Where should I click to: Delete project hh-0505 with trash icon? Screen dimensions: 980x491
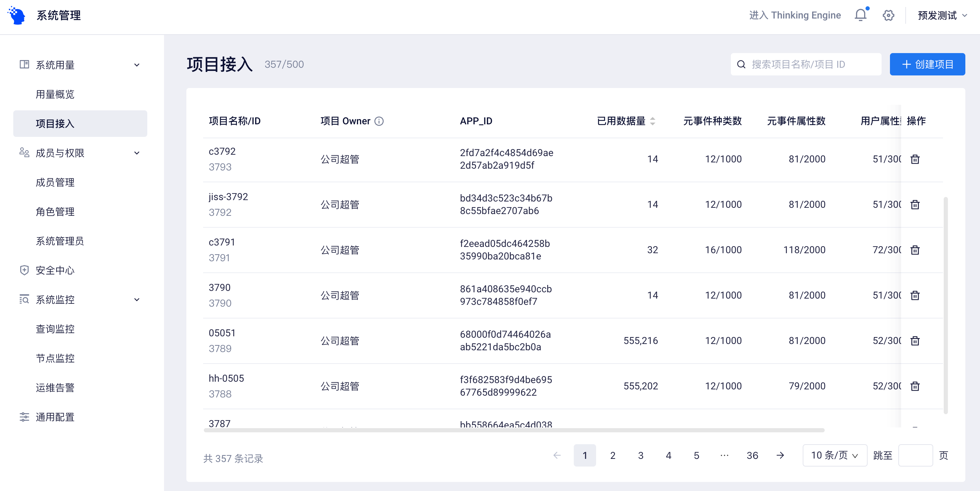tap(915, 386)
